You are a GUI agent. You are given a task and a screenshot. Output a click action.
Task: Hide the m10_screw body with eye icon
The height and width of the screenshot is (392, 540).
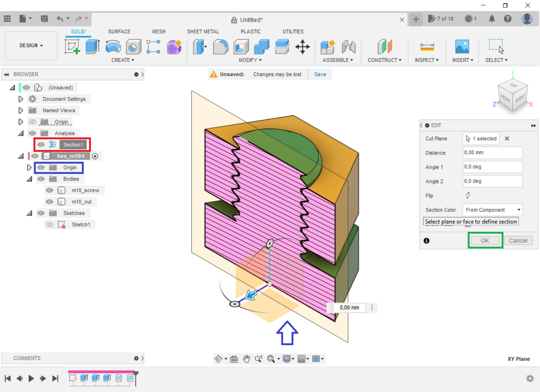pos(49,190)
